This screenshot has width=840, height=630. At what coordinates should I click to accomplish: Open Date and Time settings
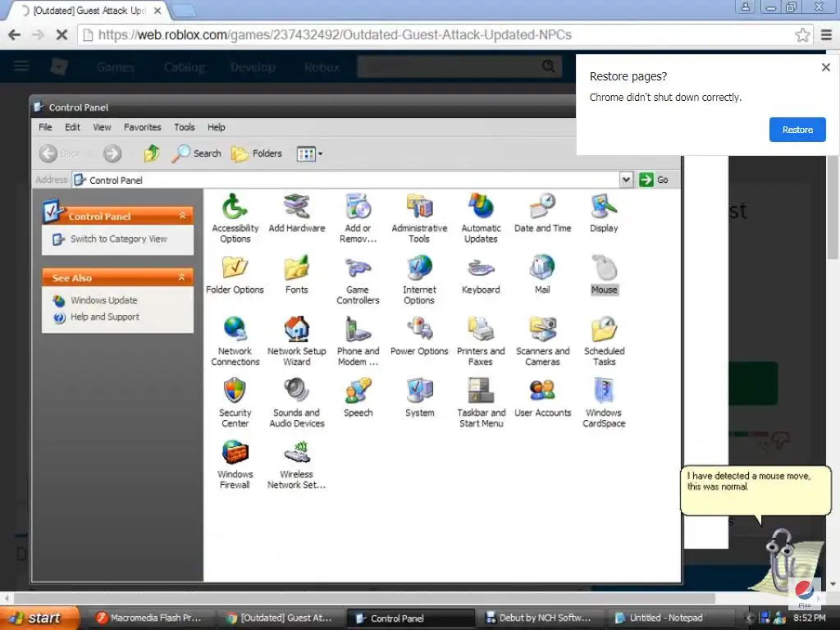(x=542, y=213)
